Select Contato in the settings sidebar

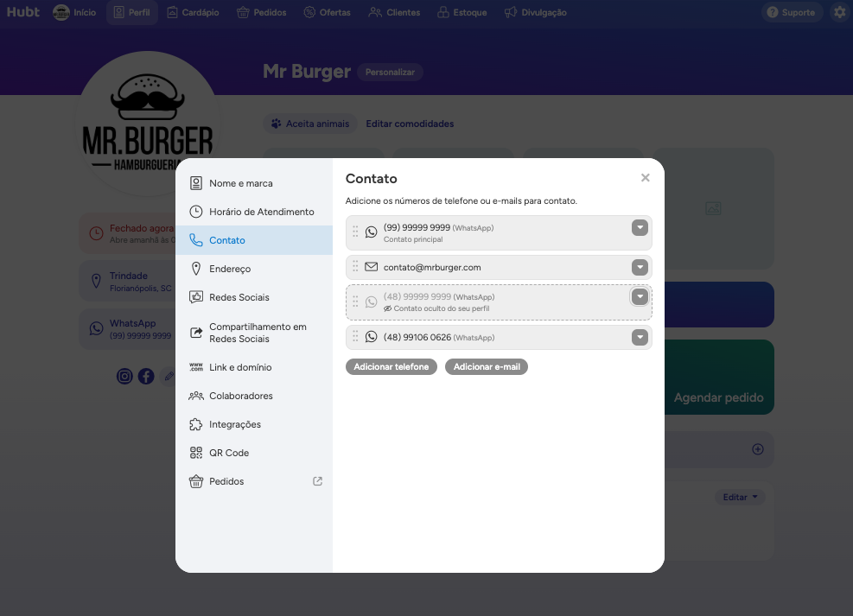tap(254, 240)
